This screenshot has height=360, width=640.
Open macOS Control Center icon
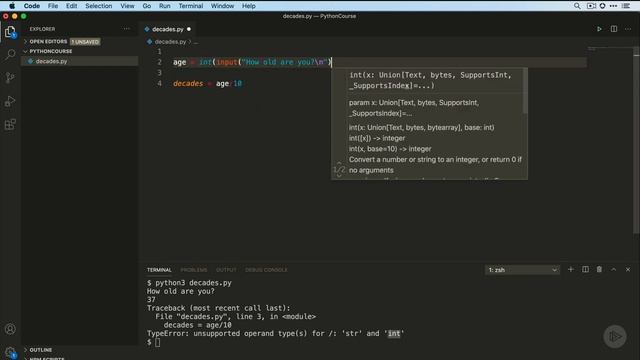[x=626, y=6]
